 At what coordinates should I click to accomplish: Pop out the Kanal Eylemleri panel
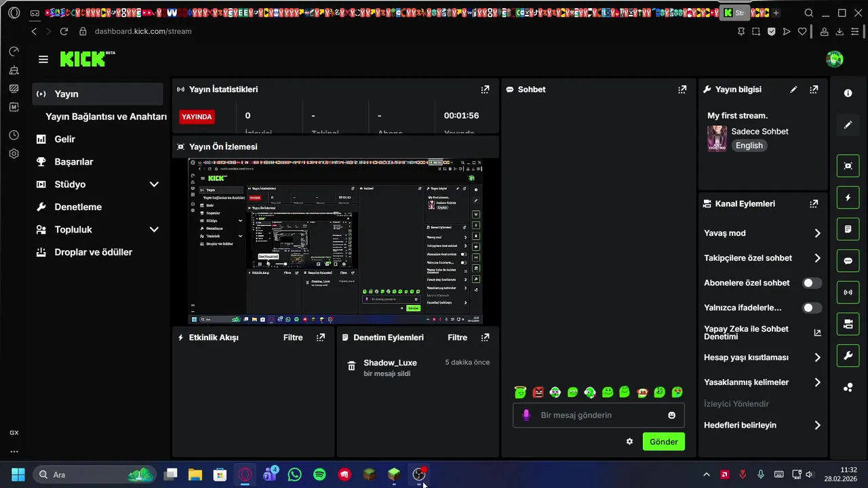814,203
